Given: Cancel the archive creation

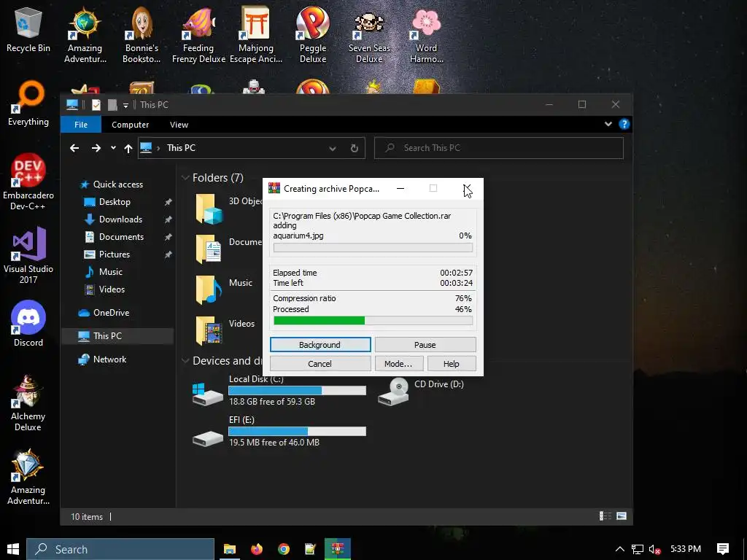Looking at the screenshot, I should [x=320, y=364].
